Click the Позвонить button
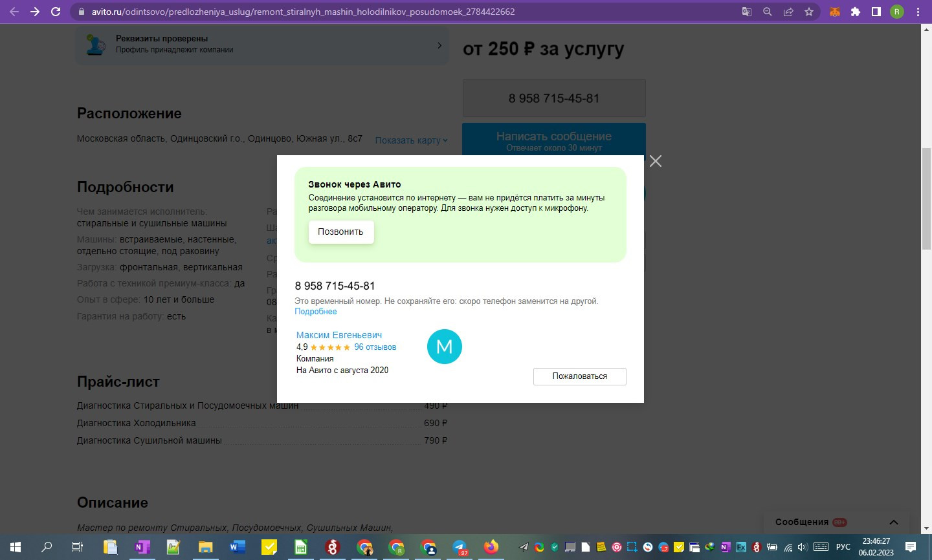932x560 pixels. (x=341, y=232)
